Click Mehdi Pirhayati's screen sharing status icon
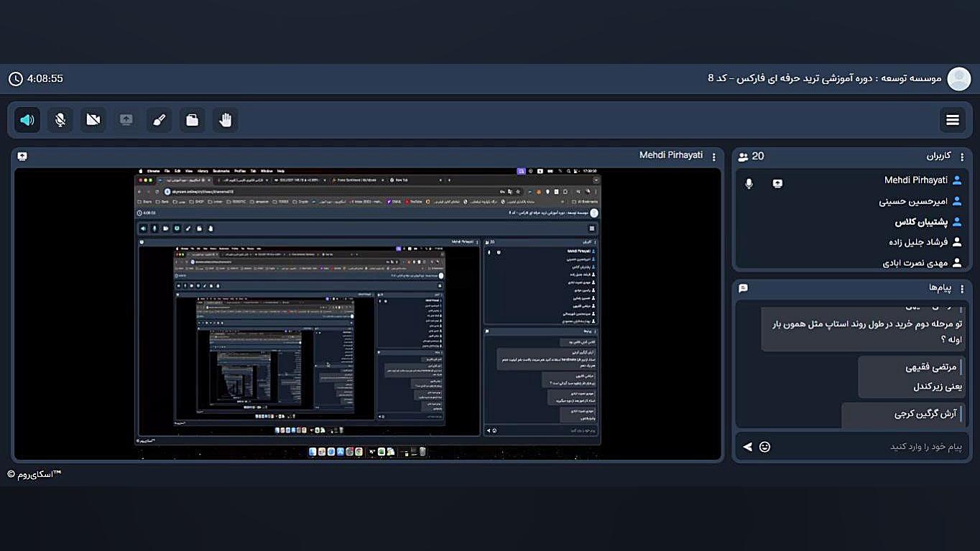 [x=777, y=184]
